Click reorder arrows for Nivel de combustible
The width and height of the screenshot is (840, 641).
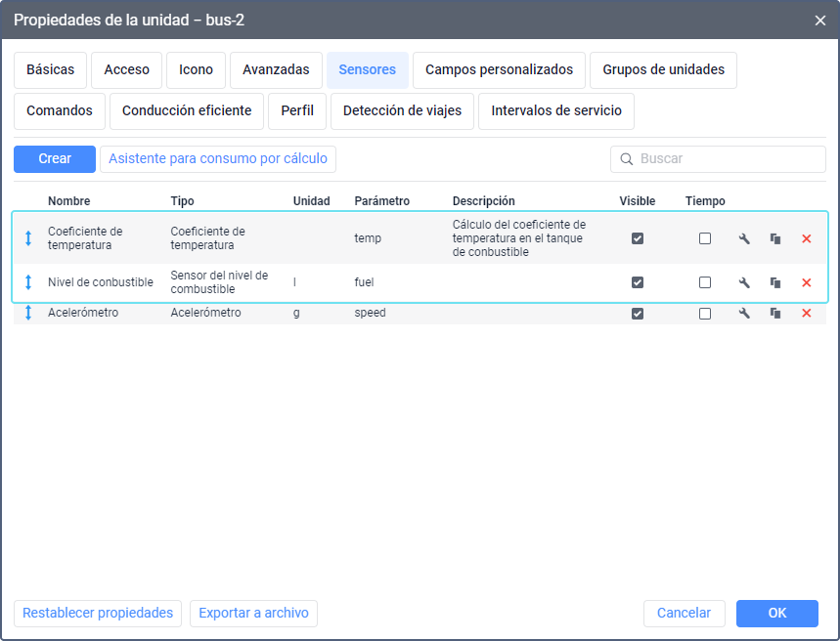point(28,282)
